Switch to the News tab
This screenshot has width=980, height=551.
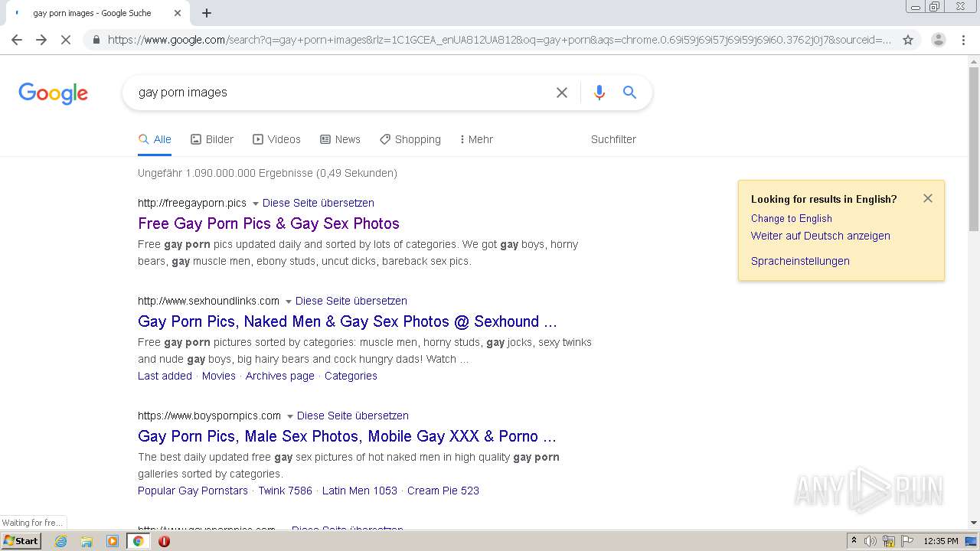pyautogui.click(x=340, y=139)
